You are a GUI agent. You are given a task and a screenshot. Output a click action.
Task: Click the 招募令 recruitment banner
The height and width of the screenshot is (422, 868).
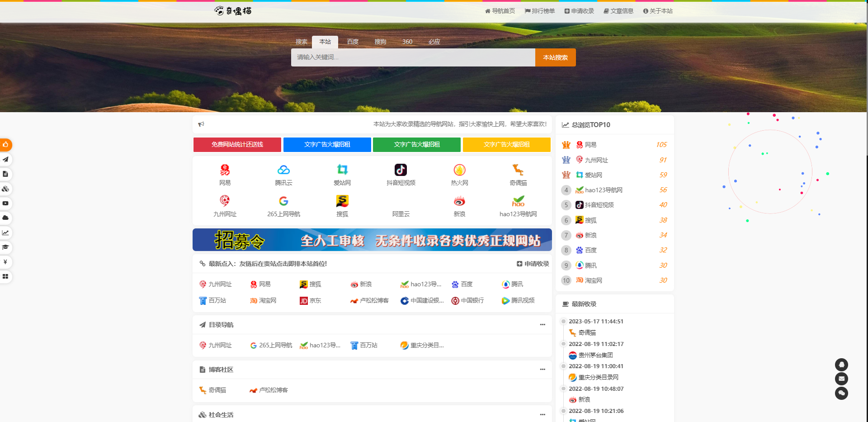pyautogui.click(x=372, y=240)
